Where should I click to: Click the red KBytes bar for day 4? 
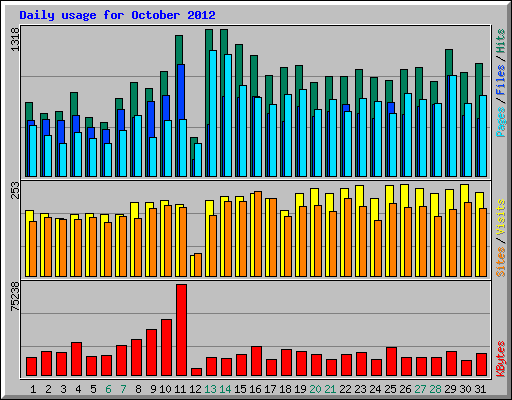[x=76, y=359]
